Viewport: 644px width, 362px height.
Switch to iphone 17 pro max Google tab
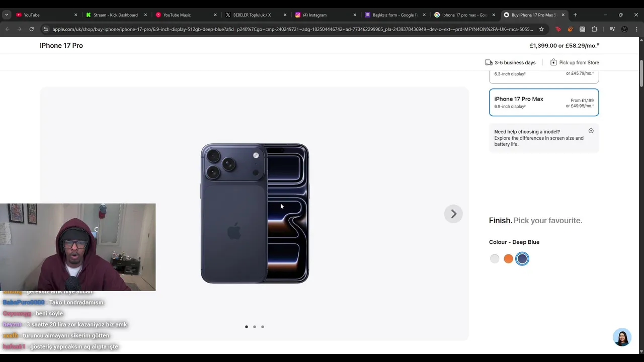click(x=465, y=15)
